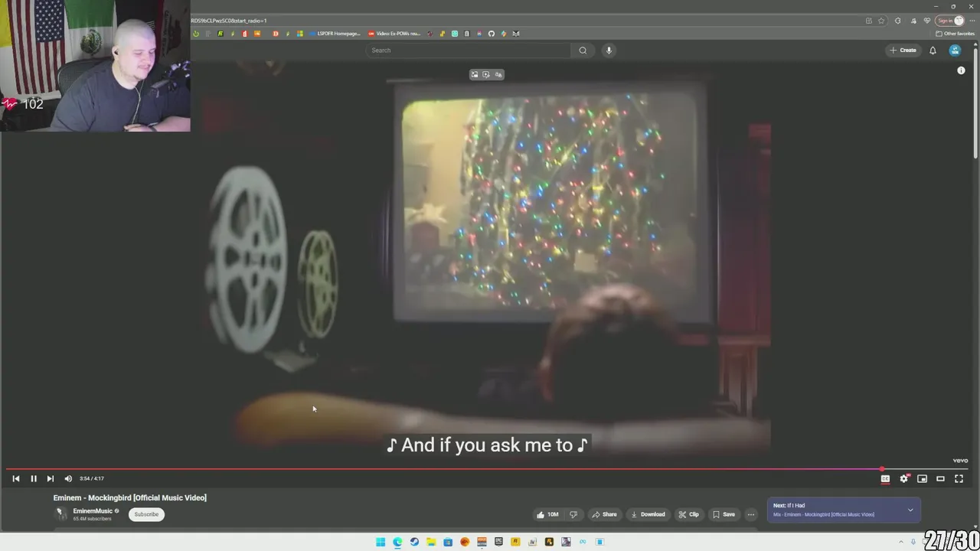Focus the YouTube search box
This screenshot has height=551, width=980.
469,51
